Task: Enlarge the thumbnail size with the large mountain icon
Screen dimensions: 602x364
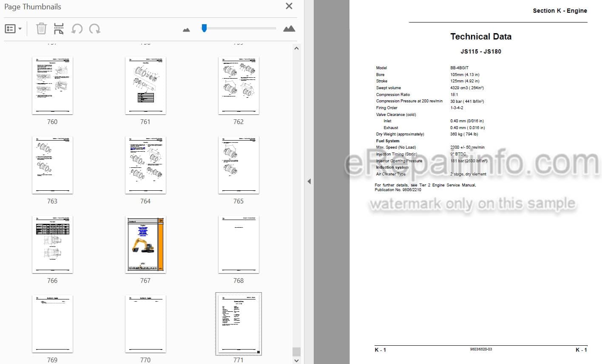Action: click(x=289, y=29)
